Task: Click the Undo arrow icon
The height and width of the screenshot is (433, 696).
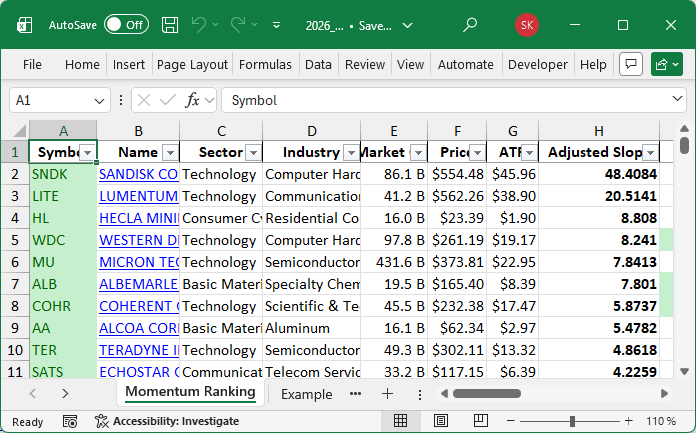Action: (x=199, y=24)
